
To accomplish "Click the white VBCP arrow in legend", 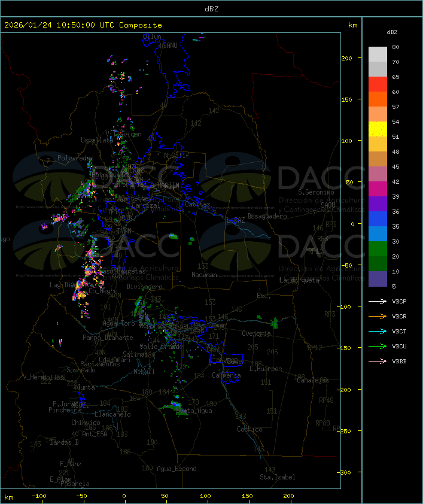I will pos(378,302).
